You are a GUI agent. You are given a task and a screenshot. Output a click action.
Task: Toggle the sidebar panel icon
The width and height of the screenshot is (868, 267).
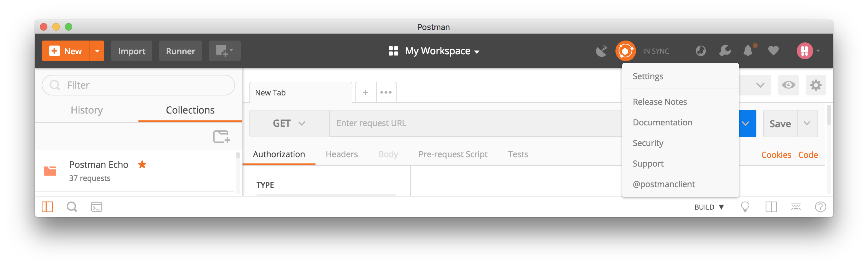47,207
